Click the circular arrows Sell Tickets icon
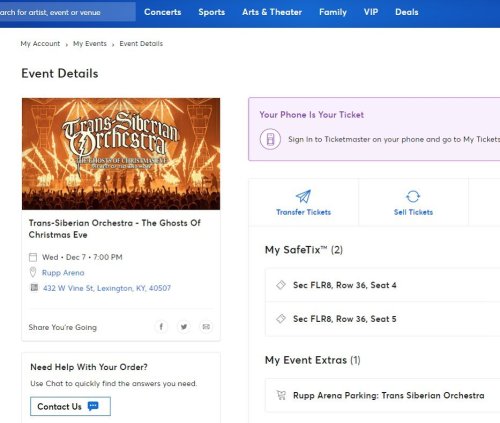This screenshot has width=500, height=423. [x=413, y=196]
